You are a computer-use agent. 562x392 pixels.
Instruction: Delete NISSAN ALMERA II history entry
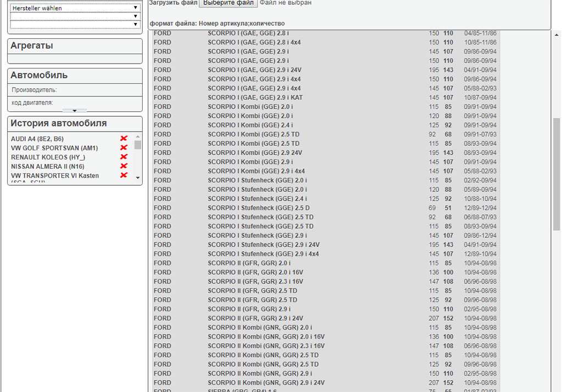pos(123,166)
